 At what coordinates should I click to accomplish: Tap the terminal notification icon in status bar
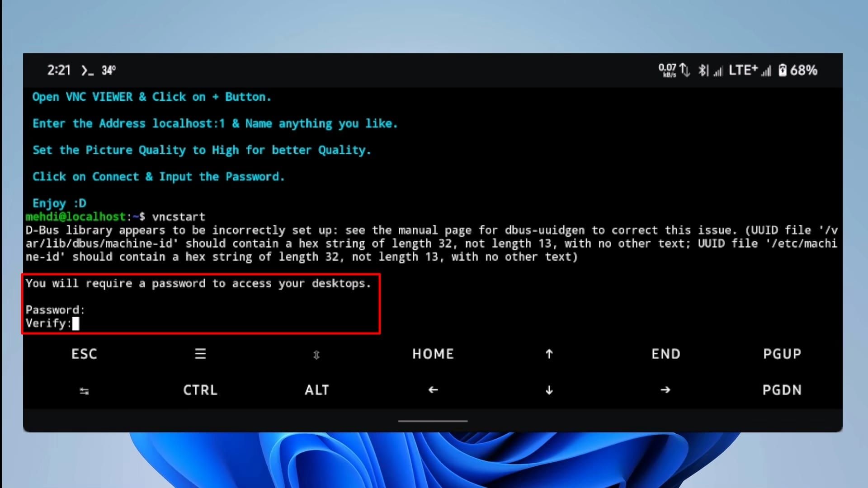coord(87,70)
